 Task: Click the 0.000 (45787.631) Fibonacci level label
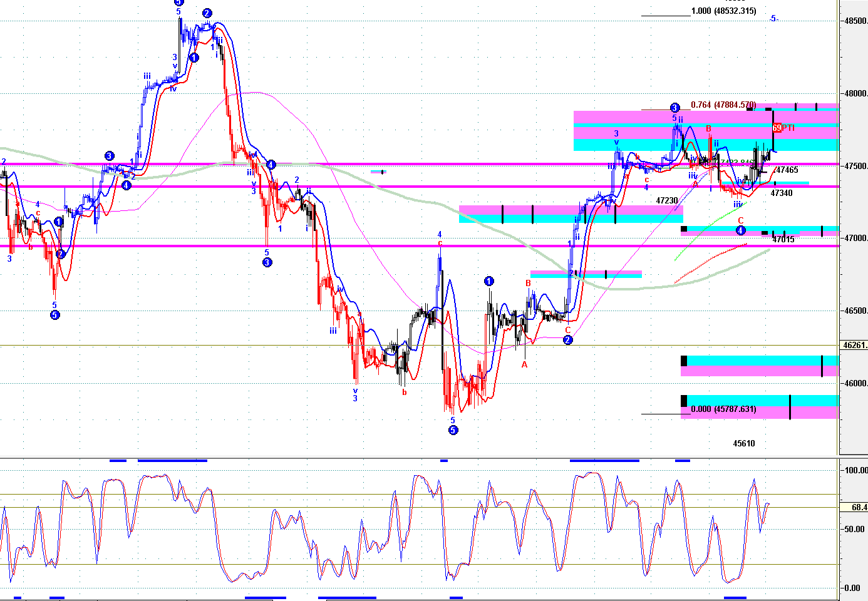click(723, 409)
